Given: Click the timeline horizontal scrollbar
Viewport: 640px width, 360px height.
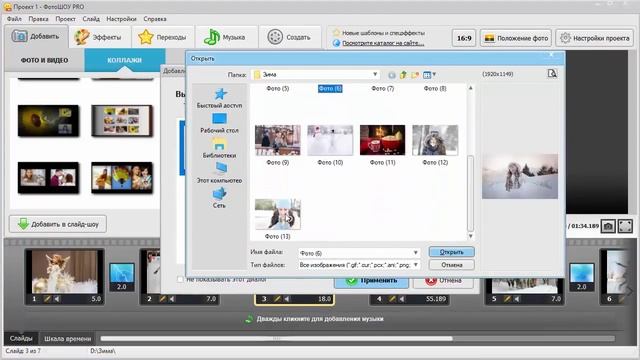Looking at the screenshot, I should pyautogui.click(x=276, y=338).
